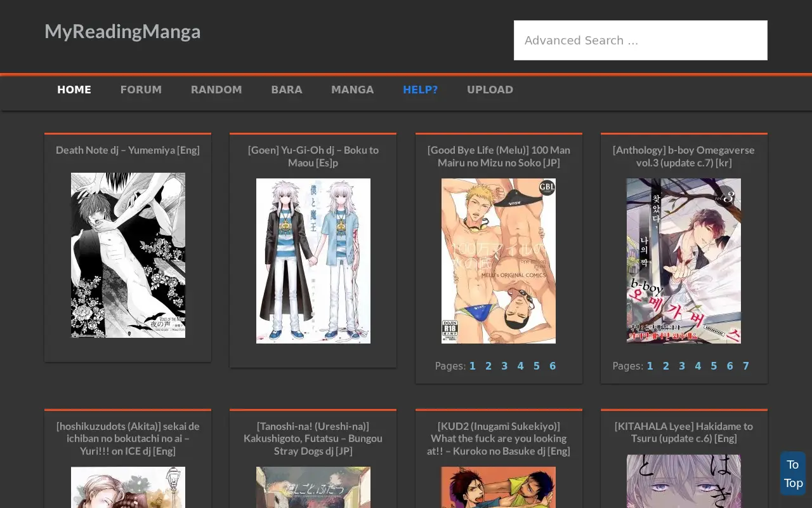Select RANDOM in the navigation bar
Image resolution: width=812 pixels, height=508 pixels.
pyautogui.click(x=216, y=90)
